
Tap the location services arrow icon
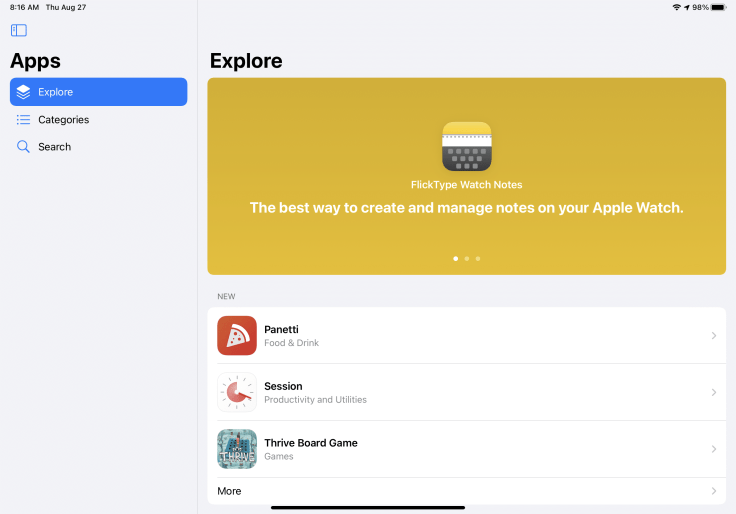[687, 8]
